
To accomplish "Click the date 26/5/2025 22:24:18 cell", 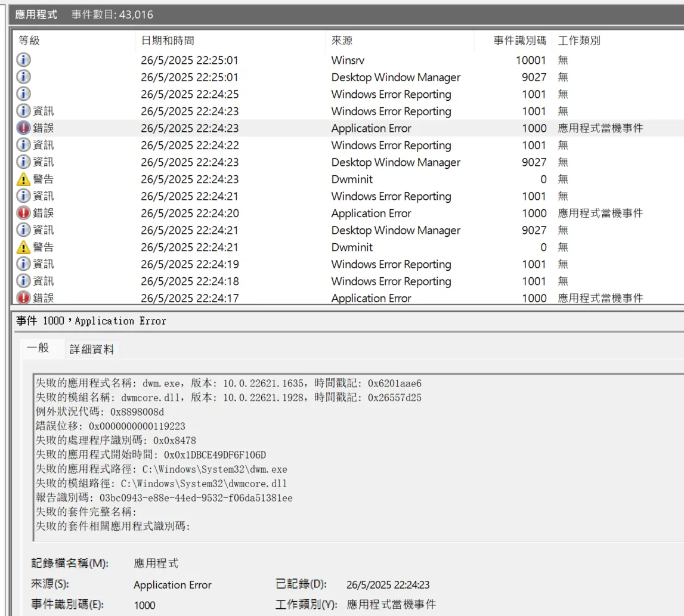I will tap(190, 281).
